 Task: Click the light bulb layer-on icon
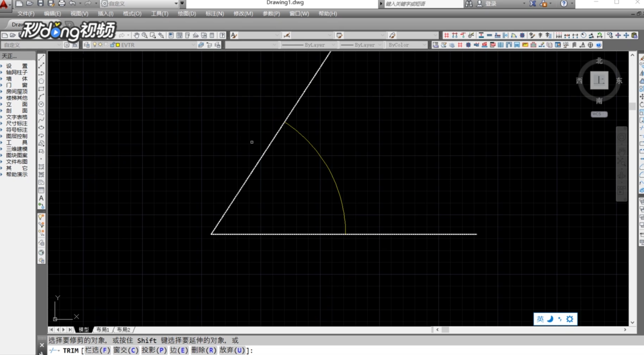95,45
